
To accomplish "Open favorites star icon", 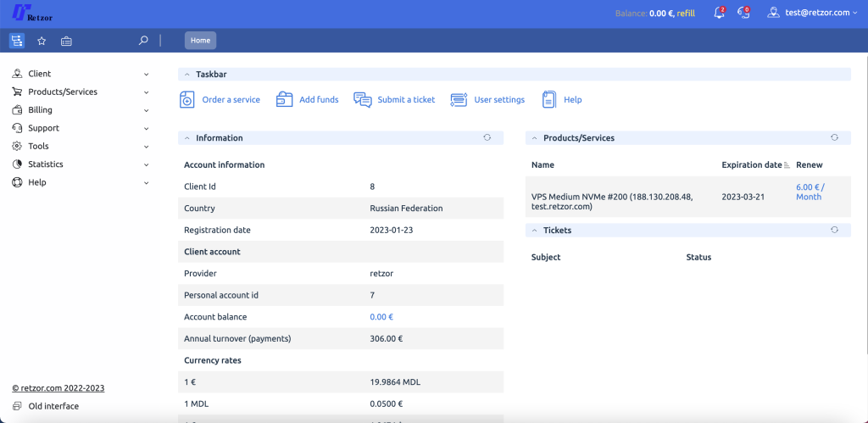I will (42, 41).
